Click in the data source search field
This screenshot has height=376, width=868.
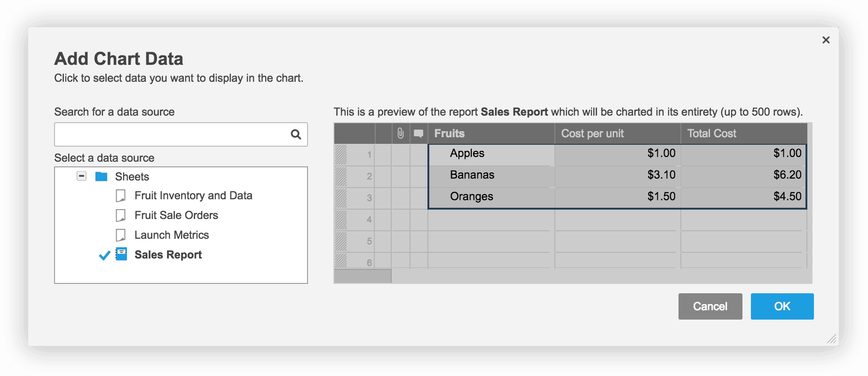pos(172,134)
